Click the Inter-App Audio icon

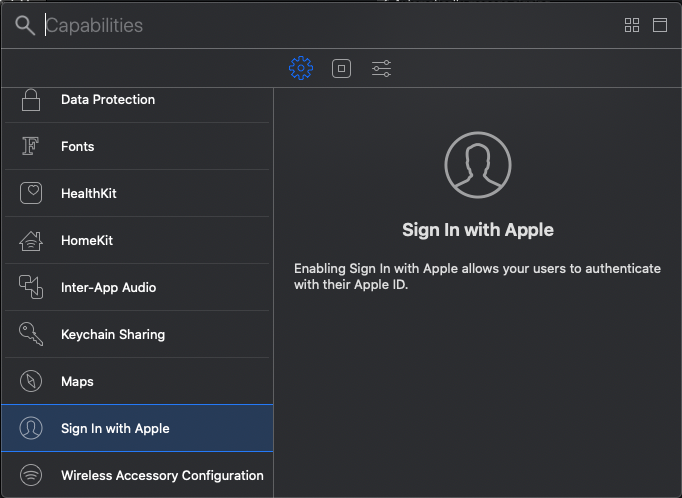point(31,288)
